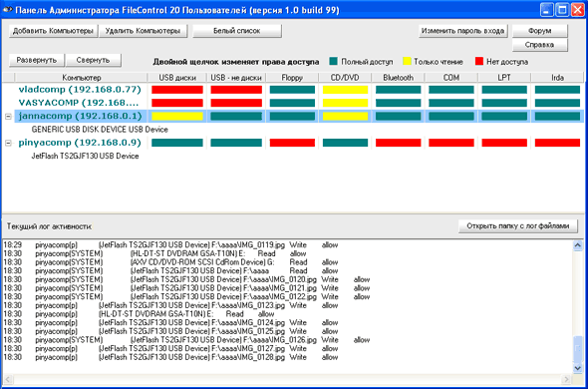Open the Форум link button
The height and width of the screenshot is (389, 588).
click(x=539, y=31)
